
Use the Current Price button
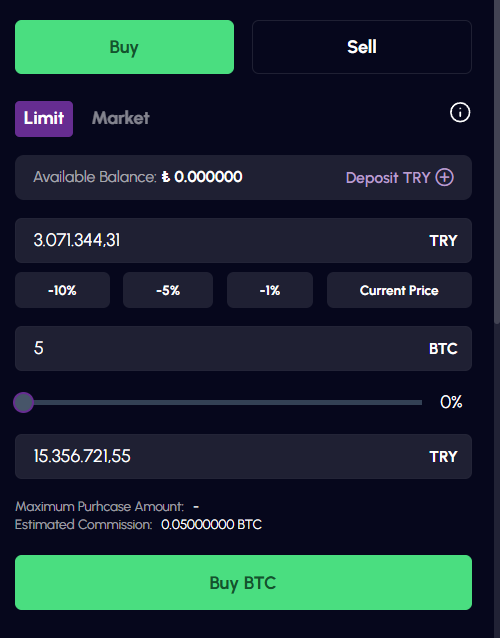[399, 290]
